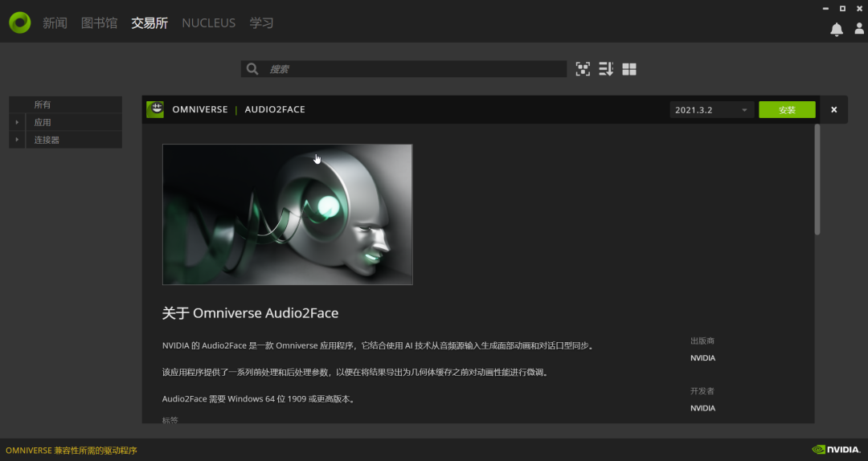
Task: Click the OMNIVERSE 兼容性所需的驱动程序 notice
Action: [72, 451]
